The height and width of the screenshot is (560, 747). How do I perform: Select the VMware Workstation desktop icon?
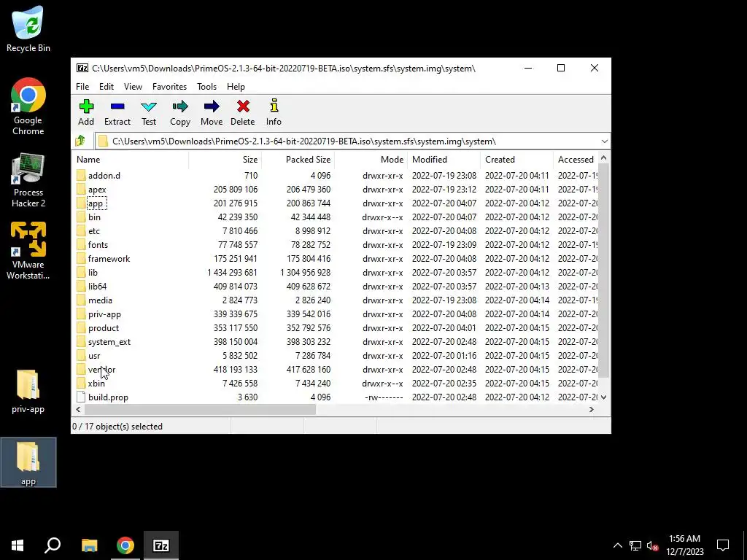click(x=28, y=251)
